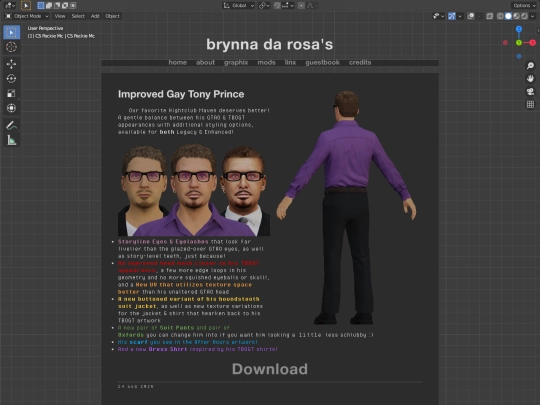This screenshot has width=540, height=405.
Task: Open the Select menu
Action: [x=78, y=16]
